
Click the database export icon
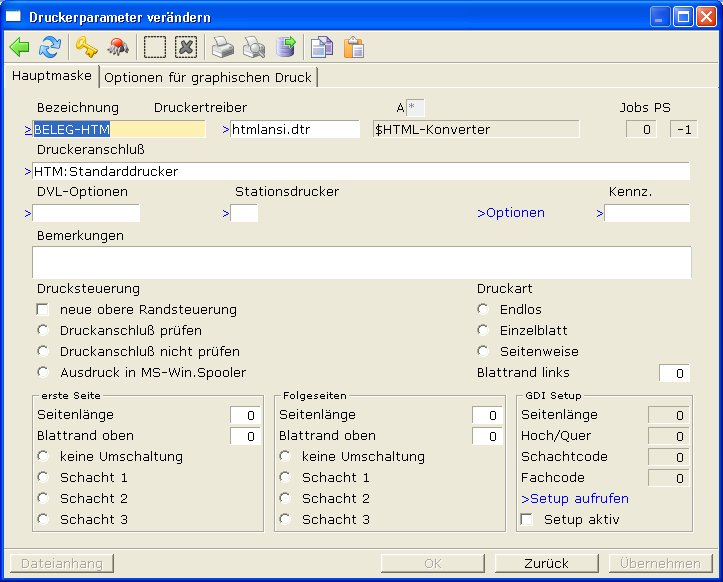[x=286, y=47]
